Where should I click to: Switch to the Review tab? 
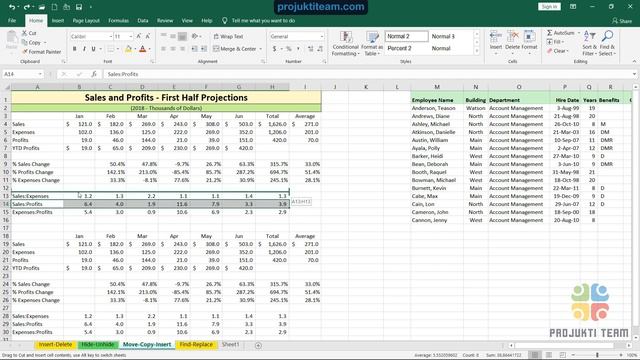165,20
